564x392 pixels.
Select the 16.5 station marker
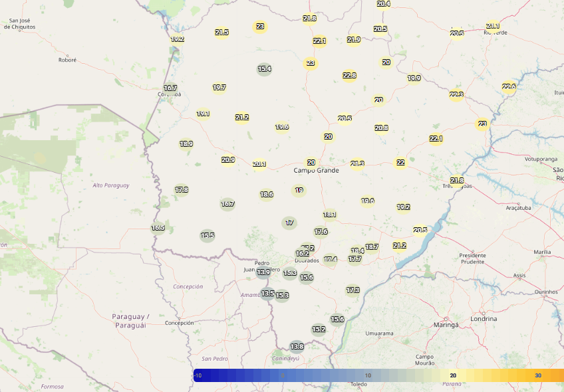[x=158, y=228]
